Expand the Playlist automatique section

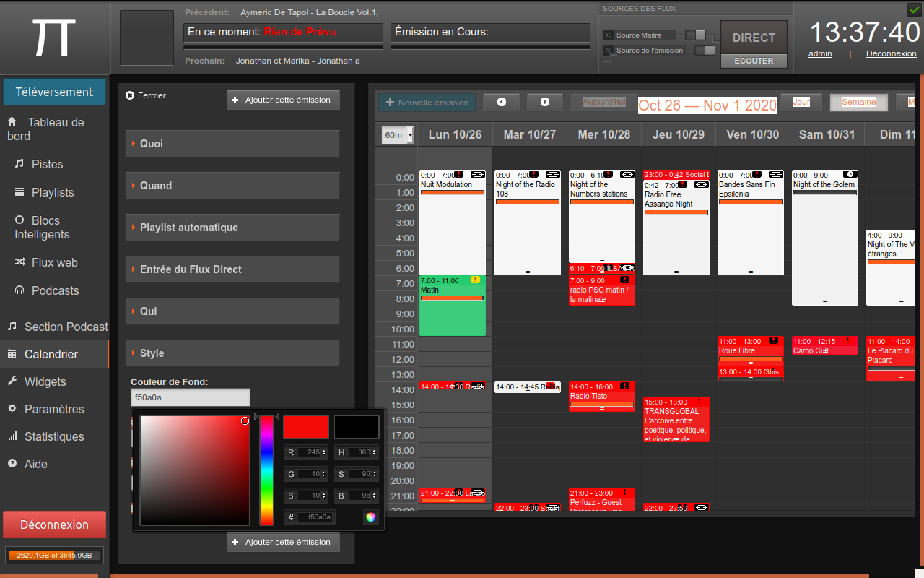pyautogui.click(x=232, y=228)
